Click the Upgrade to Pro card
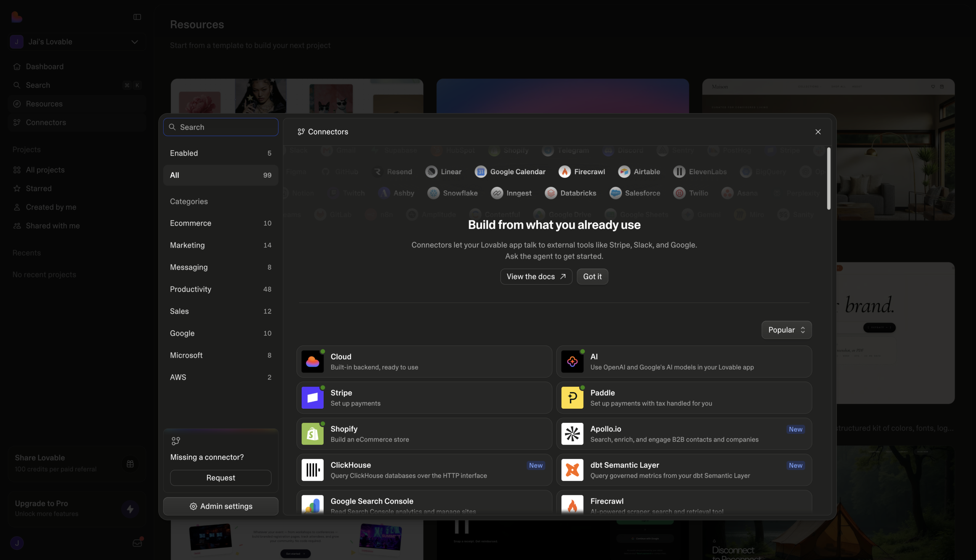Viewport: 976px width, 560px height. (x=77, y=509)
